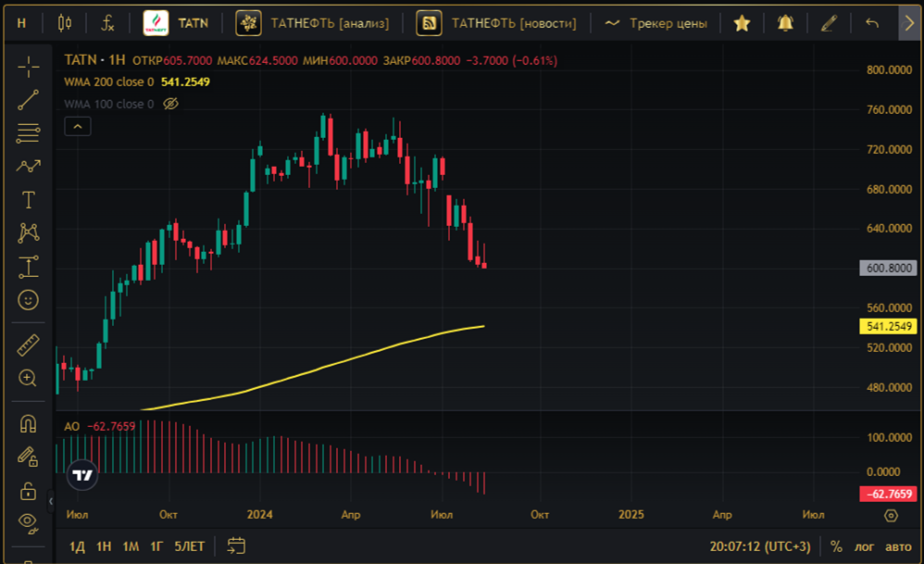This screenshot has width=924, height=564.
Task: Create an alert with the bell icon
Action: (x=785, y=23)
